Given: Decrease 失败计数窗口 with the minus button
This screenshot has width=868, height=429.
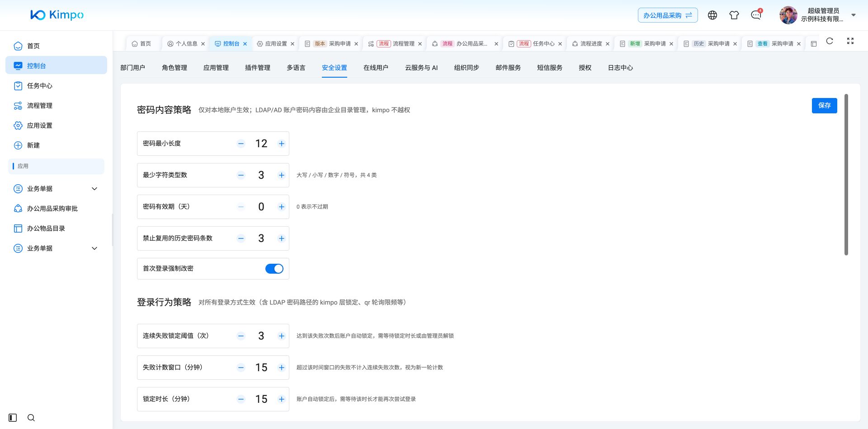Looking at the screenshot, I should 241,368.
